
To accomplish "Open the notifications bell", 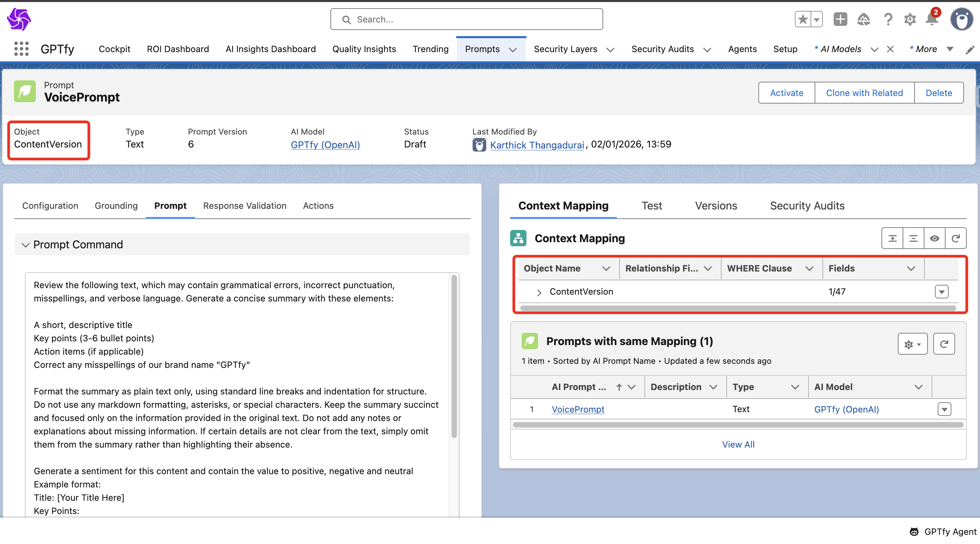I will click(932, 19).
